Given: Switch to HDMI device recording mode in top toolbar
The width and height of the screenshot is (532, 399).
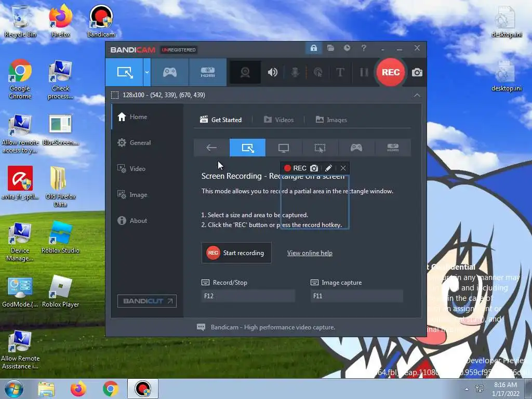Looking at the screenshot, I should point(208,72).
